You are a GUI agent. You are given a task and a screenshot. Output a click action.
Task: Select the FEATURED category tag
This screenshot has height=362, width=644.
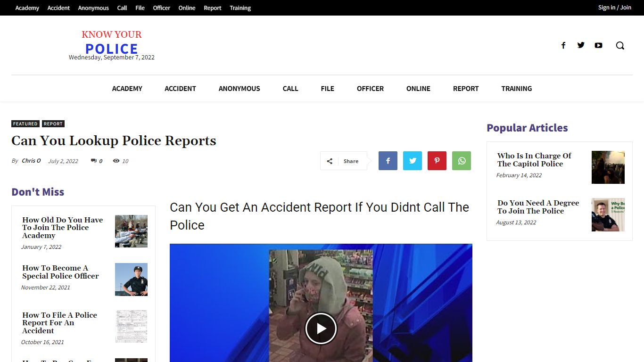(25, 124)
